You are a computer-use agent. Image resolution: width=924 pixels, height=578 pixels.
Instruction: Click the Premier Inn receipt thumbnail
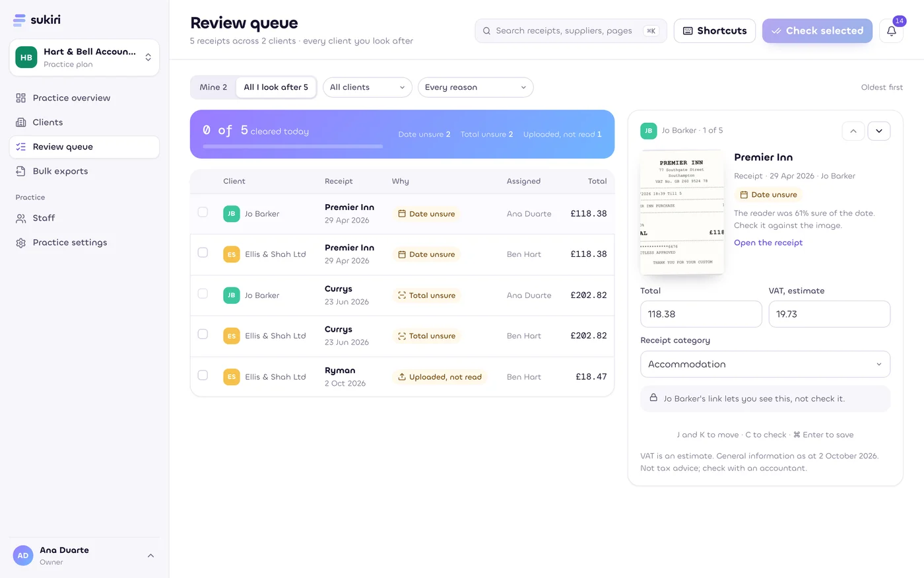[x=682, y=213]
